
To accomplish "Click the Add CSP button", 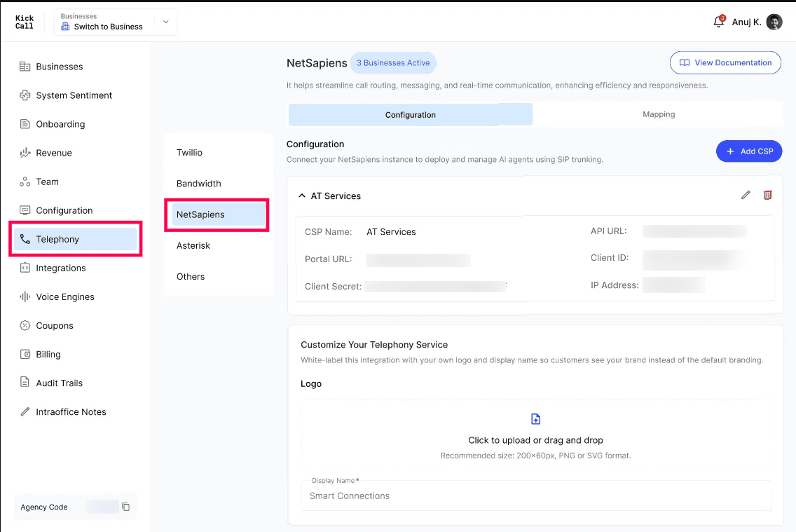I will click(x=749, y=151).
